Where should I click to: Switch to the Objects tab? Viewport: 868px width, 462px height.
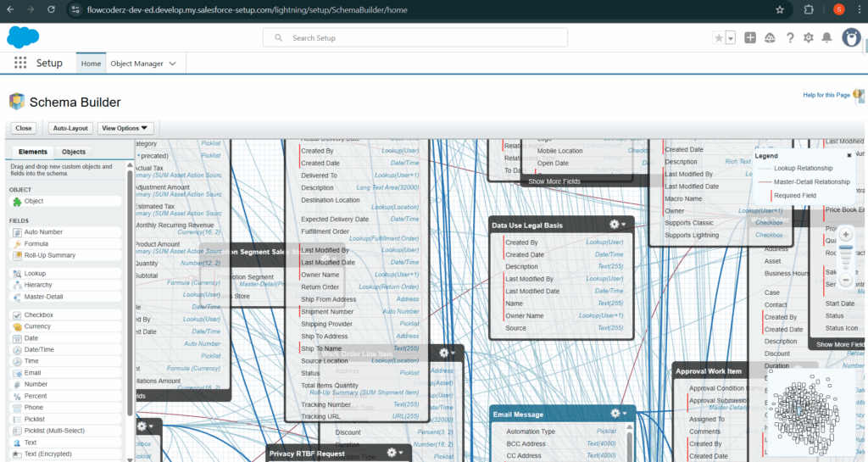point(74,152)
